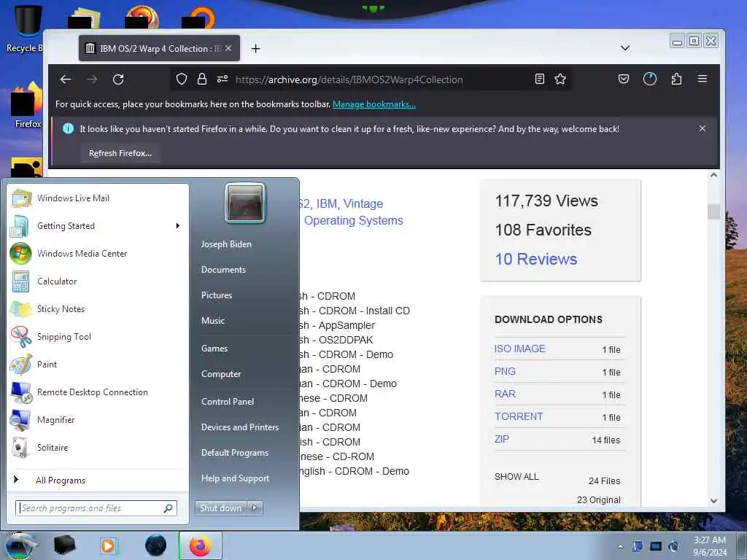Open the Firefox taskbar icon
The image size is (747, 560).
[x=200, y=545]
